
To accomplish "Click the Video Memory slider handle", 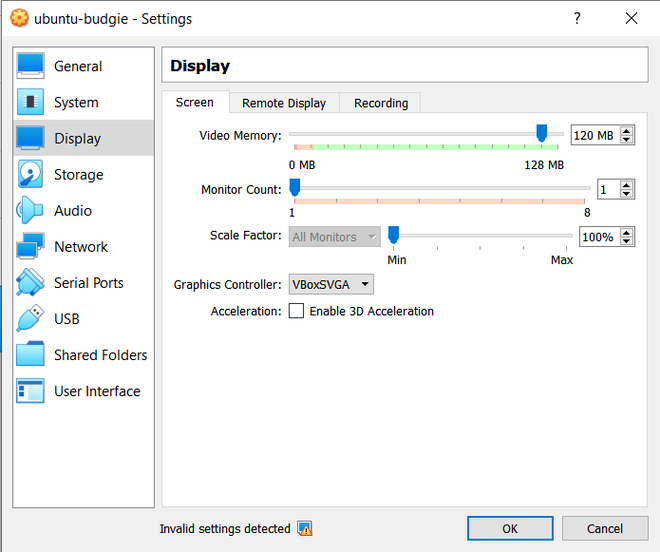I will pos(542,133).
